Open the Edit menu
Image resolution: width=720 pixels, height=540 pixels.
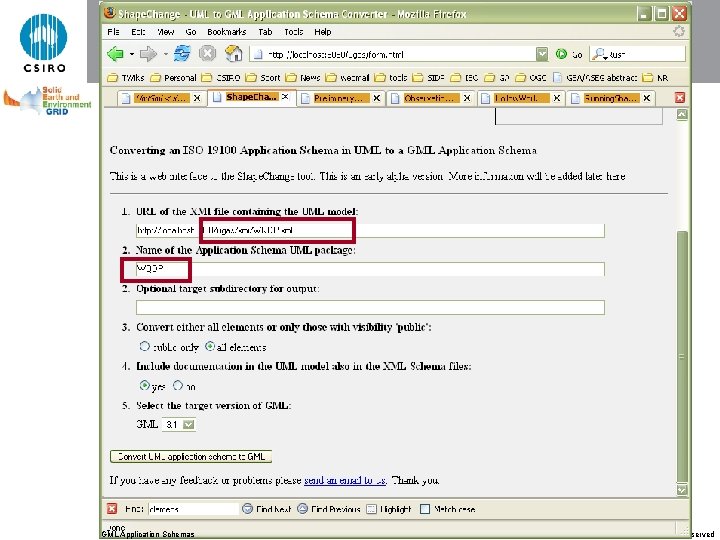click(x=138, y=32)
